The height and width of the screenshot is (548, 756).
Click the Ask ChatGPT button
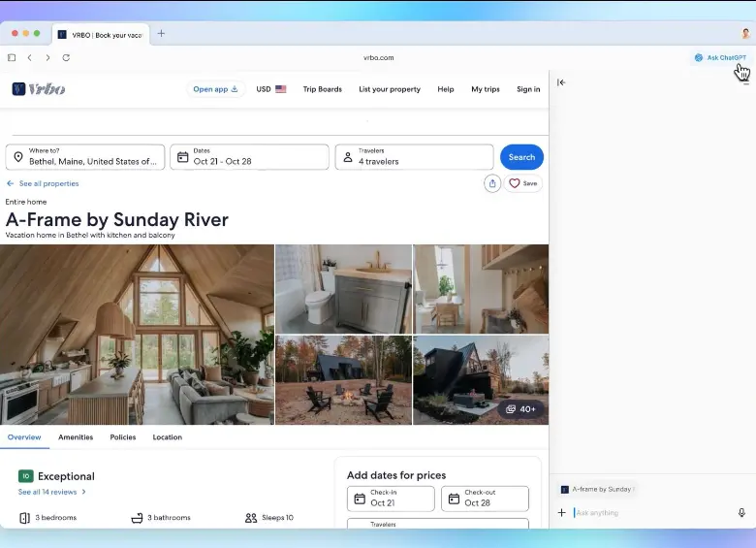click(720, 58)
